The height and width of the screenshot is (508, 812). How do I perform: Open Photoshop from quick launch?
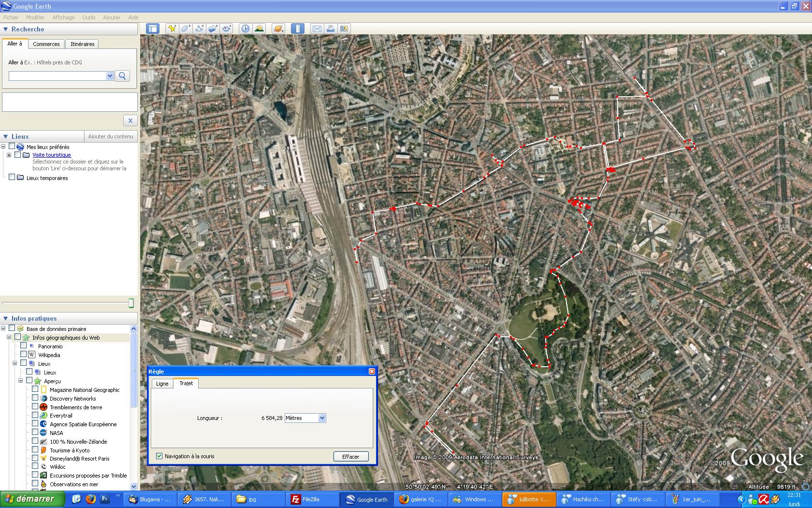coord(104,499)
